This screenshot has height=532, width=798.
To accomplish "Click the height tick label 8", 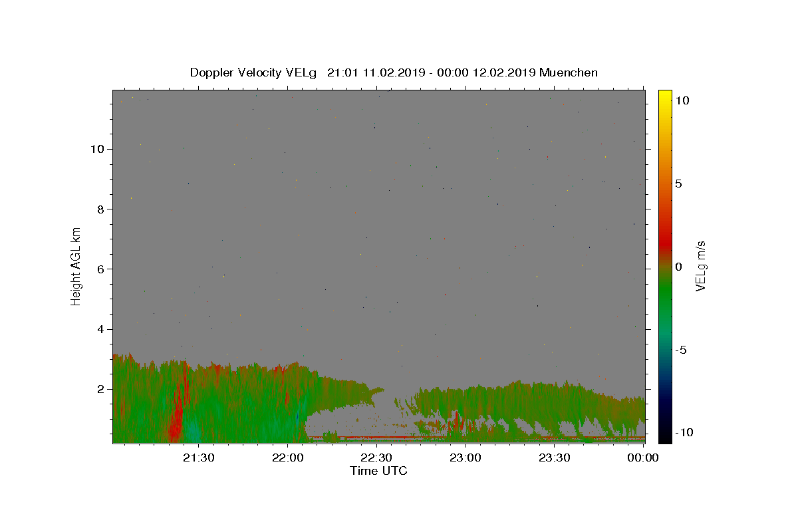I will click(102, 209).
